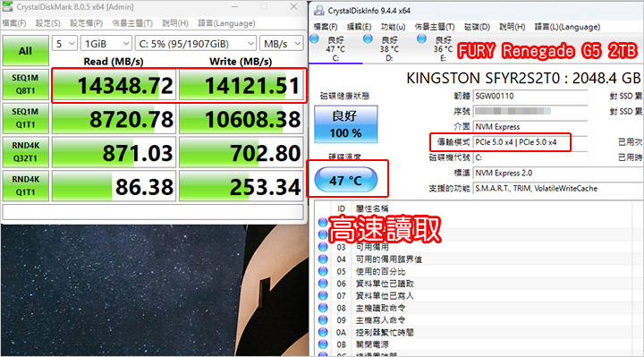The width and height of the screenshot is (644, 357).
Task: Click the 屬性名稱 column header
Action: coord(372,208)
